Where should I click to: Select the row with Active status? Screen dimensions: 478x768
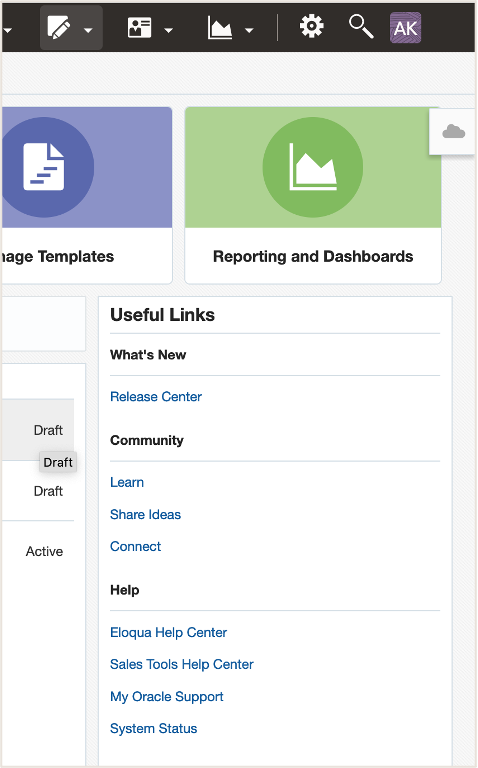tap(38, 551)
